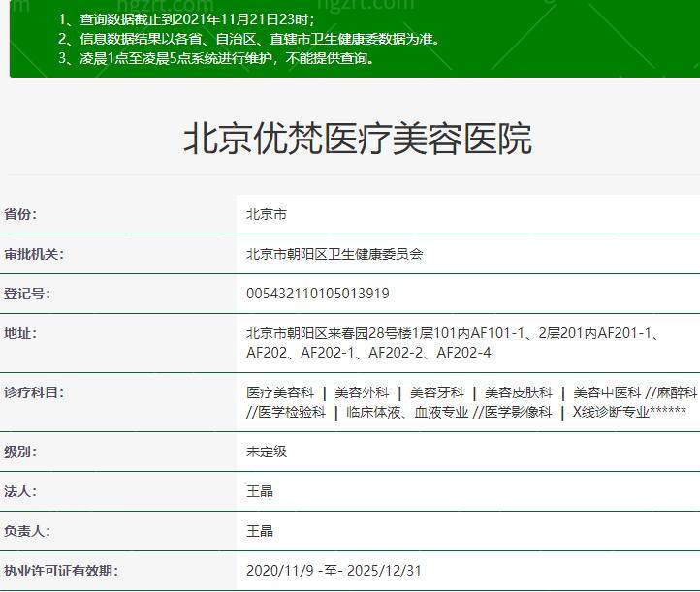The height and width of the screenshot is (592, 700).
Task: Click the 负责人 label
Action: click(x=27, y=531)
